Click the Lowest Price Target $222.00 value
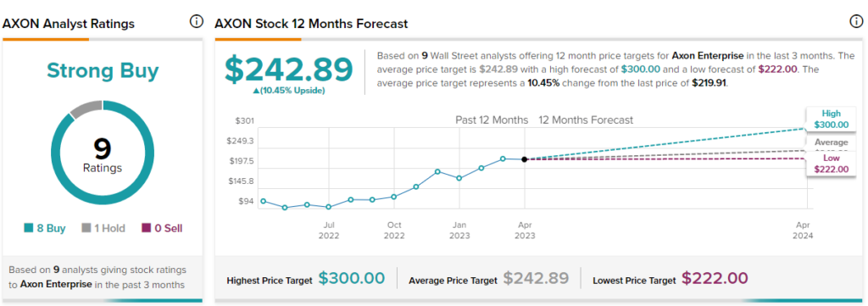Image resolution: width=868 pixels, height=306 pixels. pos(715,278)
